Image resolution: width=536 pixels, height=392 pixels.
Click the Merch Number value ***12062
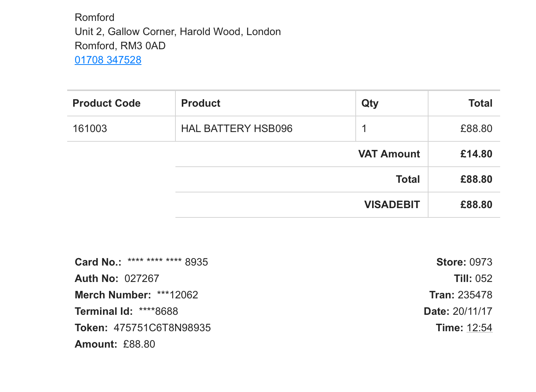click(x=178, y=295)
